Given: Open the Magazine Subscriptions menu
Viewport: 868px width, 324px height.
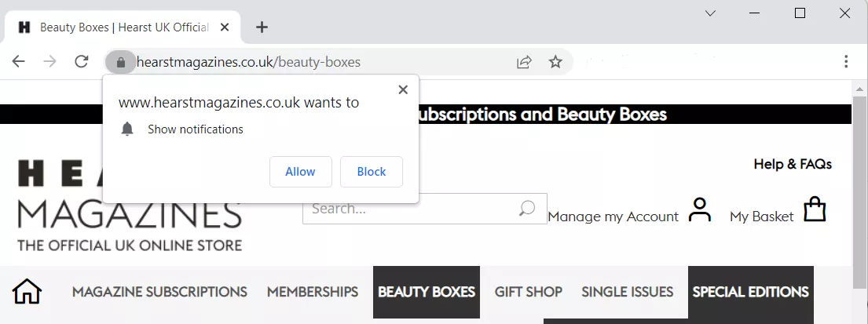Looking at the screenshot, I should (160, 292).
